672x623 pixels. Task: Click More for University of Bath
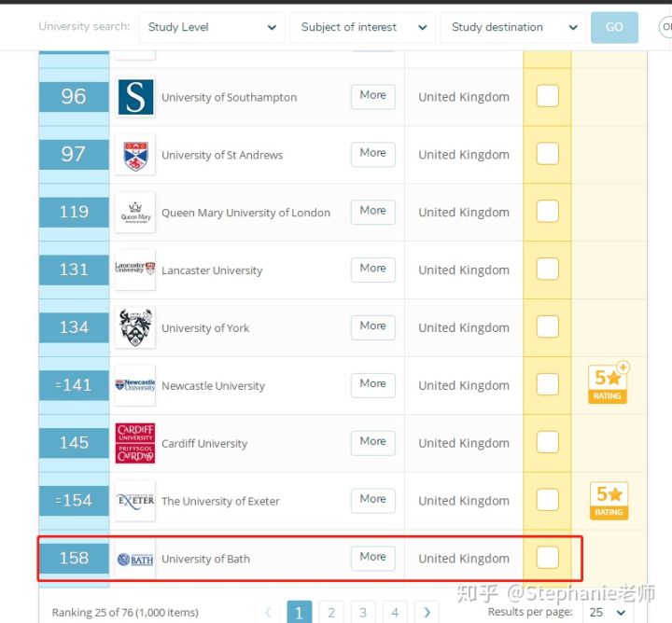point(372,558)
